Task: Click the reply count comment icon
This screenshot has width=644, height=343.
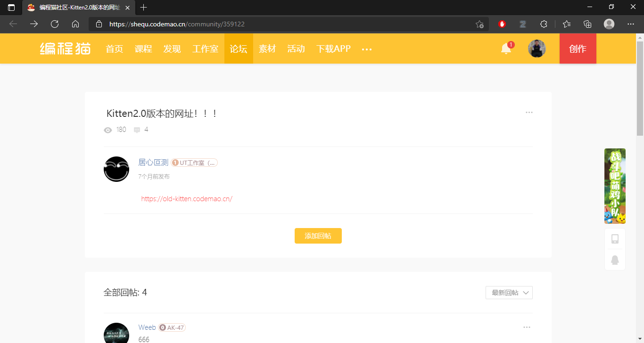Action: pos(137,130)
